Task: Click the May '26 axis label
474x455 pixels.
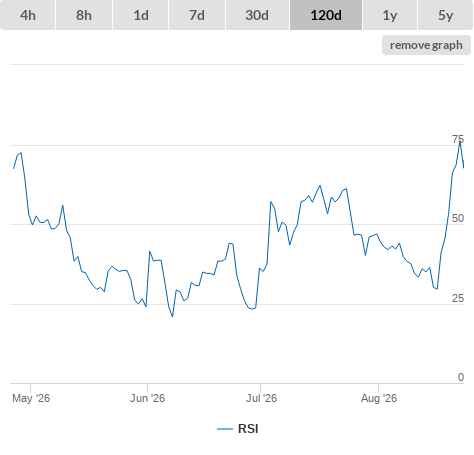Action: click(31, 398)
